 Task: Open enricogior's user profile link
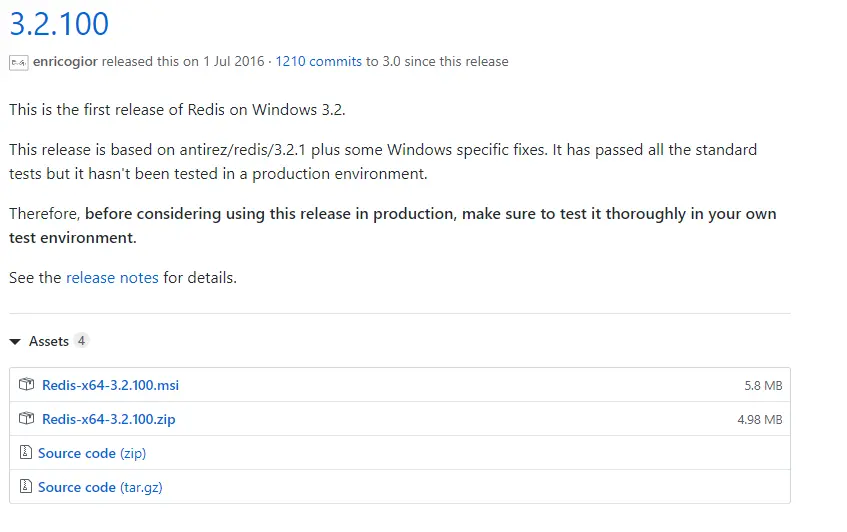pos(65,62)
